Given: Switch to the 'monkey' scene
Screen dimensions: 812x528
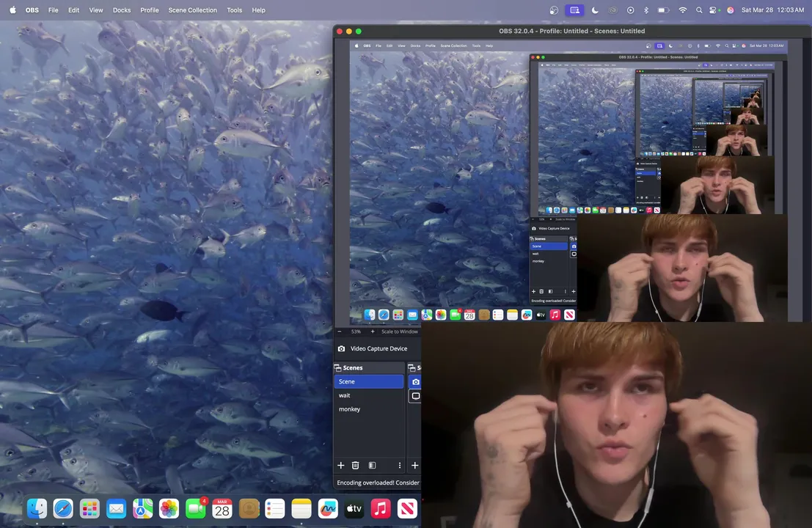Looking at the screenshot, I should [x=369, y=409].
